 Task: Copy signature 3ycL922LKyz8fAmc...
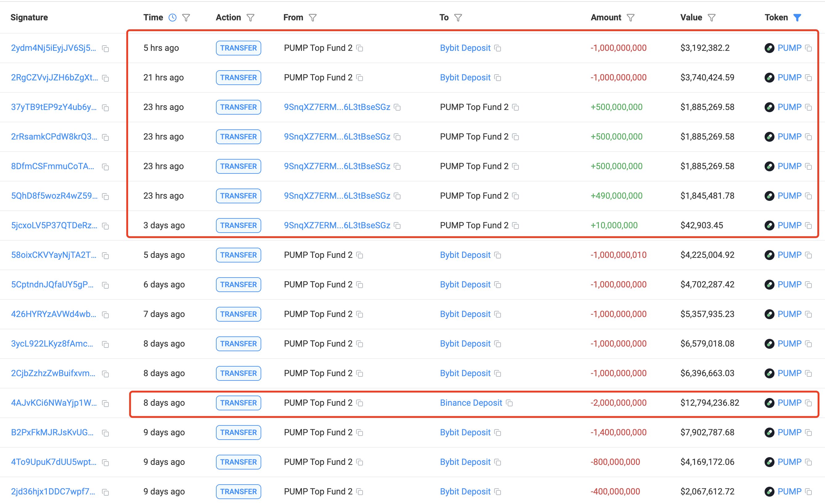[105, 344]
